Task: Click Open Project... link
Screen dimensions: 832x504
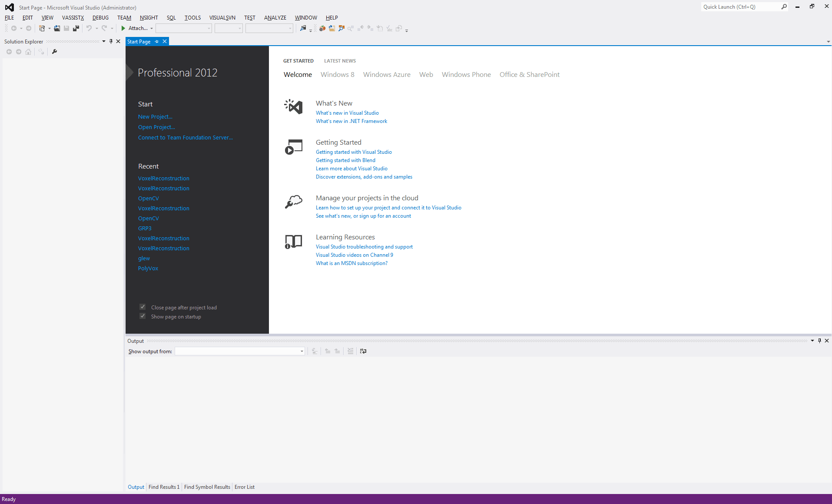Action: pyautogui.click(x=156, y=127)
